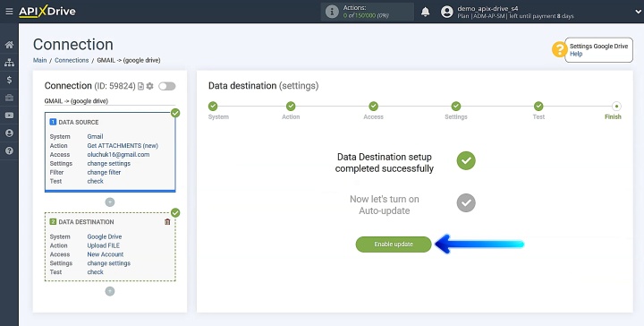Viewport: 644px width, 326px height.
Task: Open the connection settings gear icon
Action: (150, 86)
